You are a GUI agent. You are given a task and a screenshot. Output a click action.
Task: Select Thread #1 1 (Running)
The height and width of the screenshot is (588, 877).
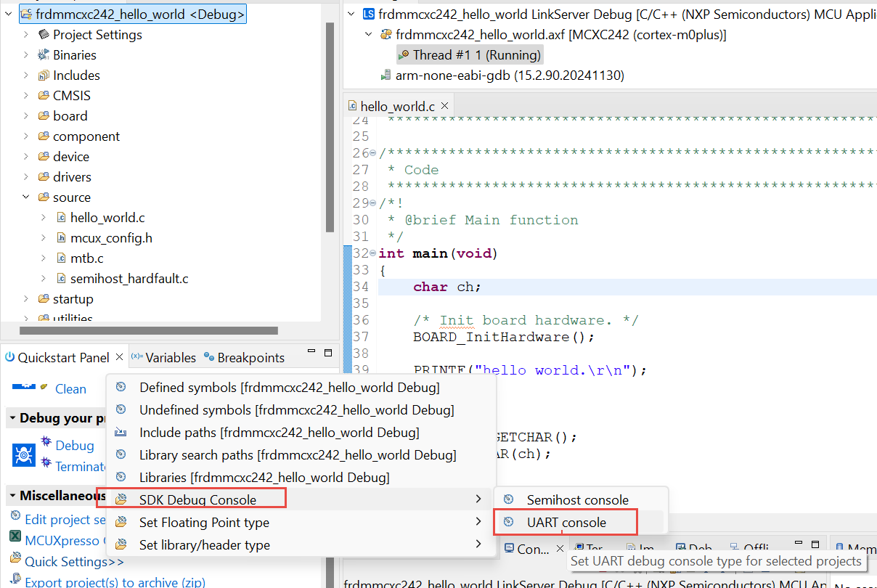476,54
